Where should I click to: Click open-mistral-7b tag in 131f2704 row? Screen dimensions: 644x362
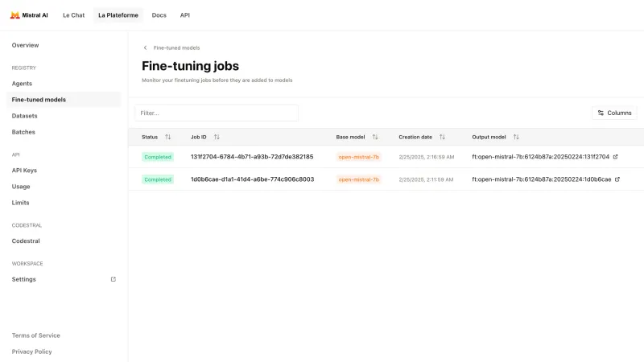coord(358,157)
